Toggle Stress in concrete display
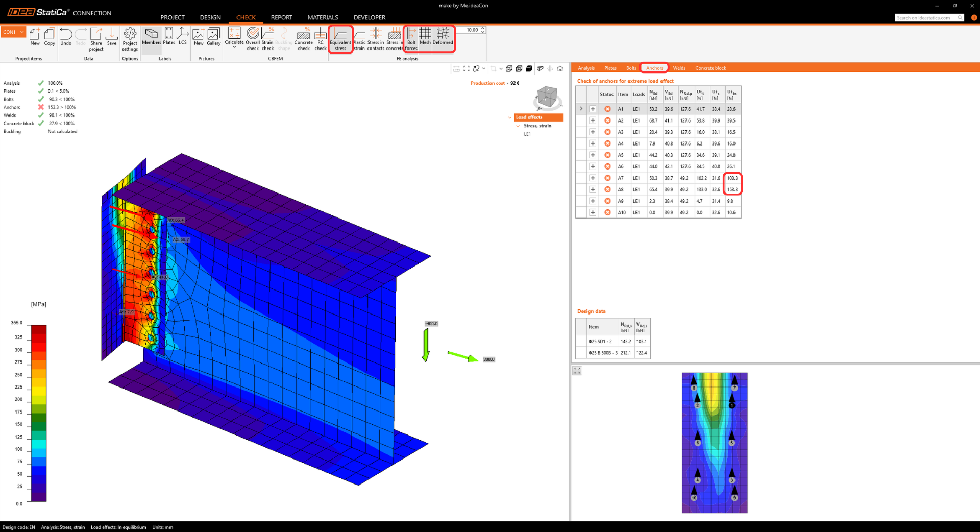The height and width of the screenshot is (532, 980). (395, 39)
